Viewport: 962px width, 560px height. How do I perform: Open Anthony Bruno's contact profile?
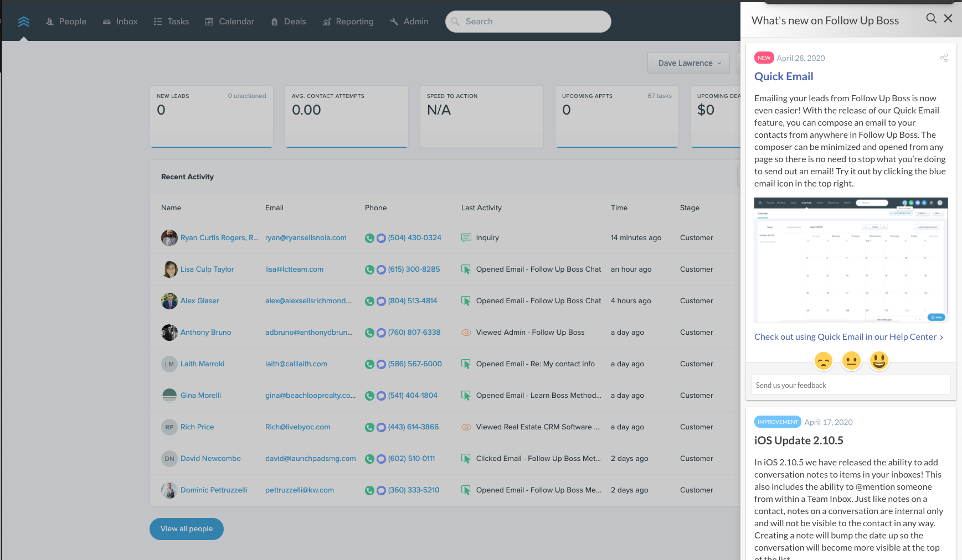pyautogui.click(x=205, y=332)
